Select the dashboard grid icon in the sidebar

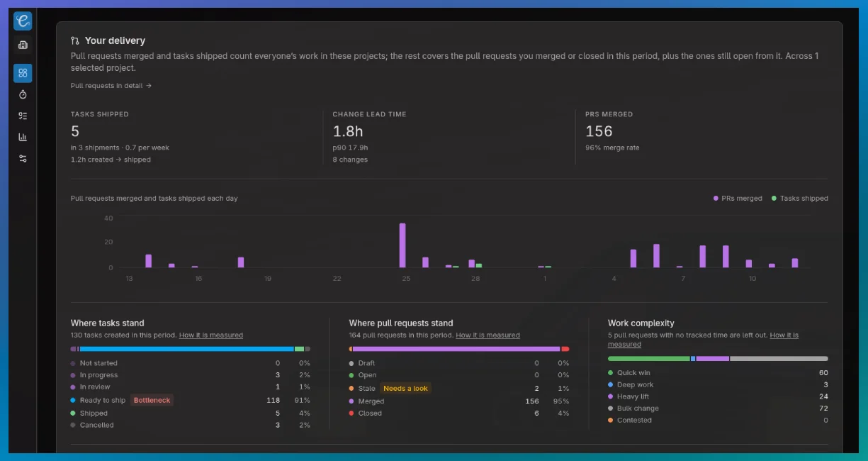[x=23, y=73]
